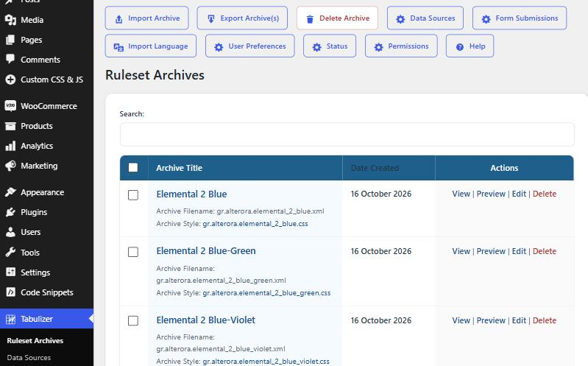Preview the Elemental 2 Blue archive
This screenshot has width=588, height=366.
click(491, 194)
